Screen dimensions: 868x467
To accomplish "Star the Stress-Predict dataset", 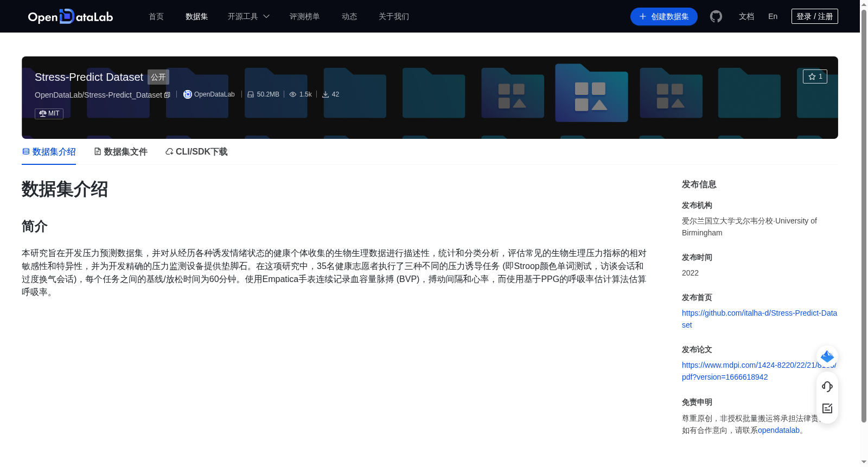I will [815, 76].
